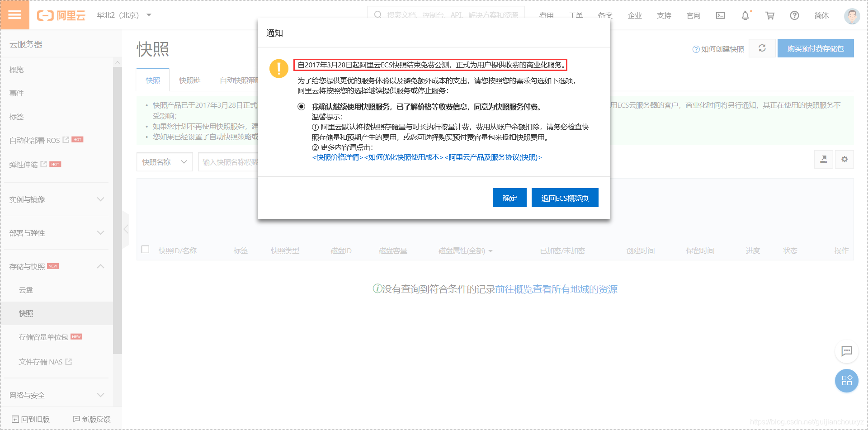868x430 pixels.
Task: Click 新版反馈 at sidebar bottom
Action: pos(92,419)
